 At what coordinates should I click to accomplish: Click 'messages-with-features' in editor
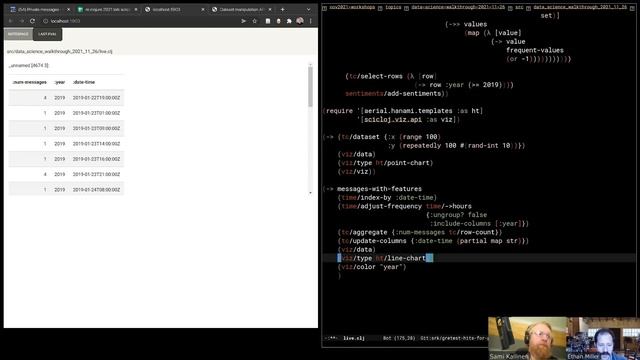point(379,189)
